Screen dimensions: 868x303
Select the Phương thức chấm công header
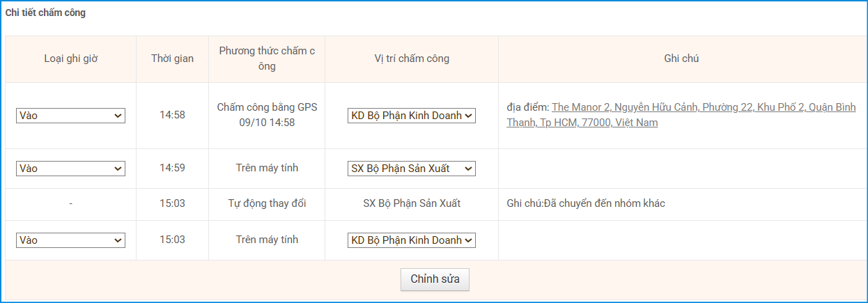267,59
